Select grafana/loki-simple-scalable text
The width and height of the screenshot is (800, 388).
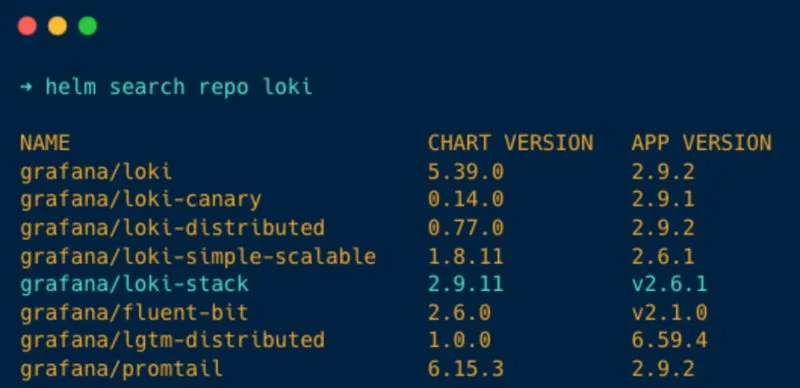(x=198, y=256)
